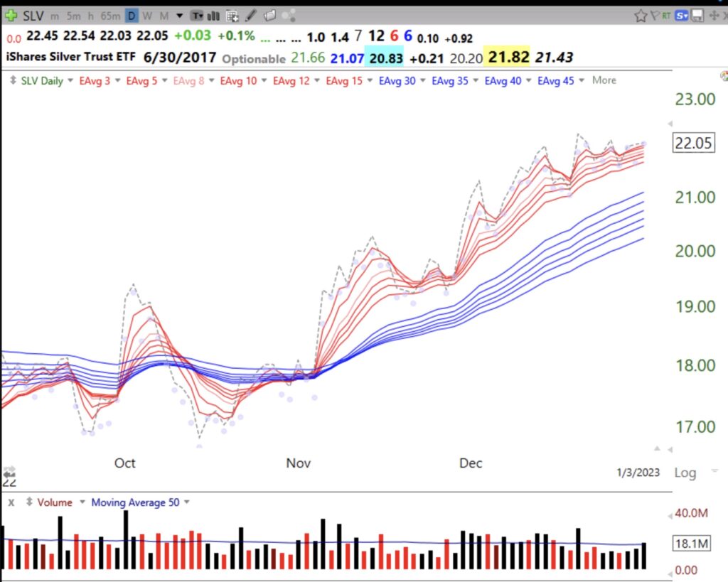The image size is (728, 582).
Task: Click the EAvg 30 blue indicator label
Action: tap(397, 80)
